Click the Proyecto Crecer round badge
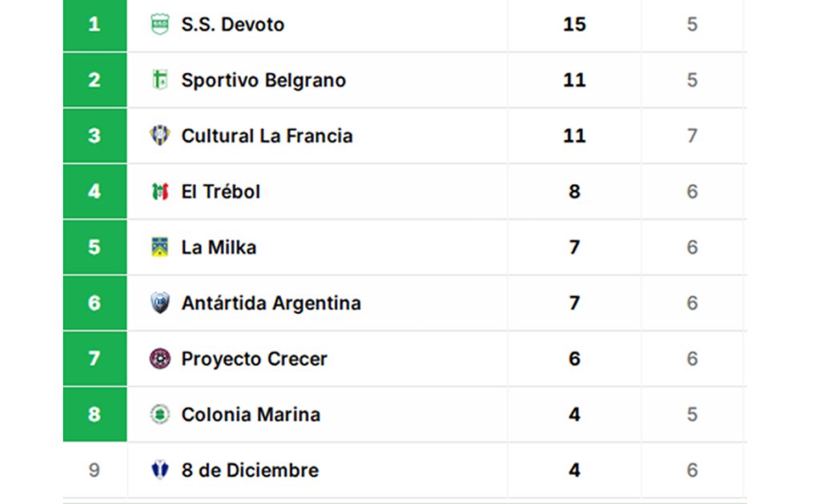Viewport: 820px width, 504px height. tap(160, 359)
